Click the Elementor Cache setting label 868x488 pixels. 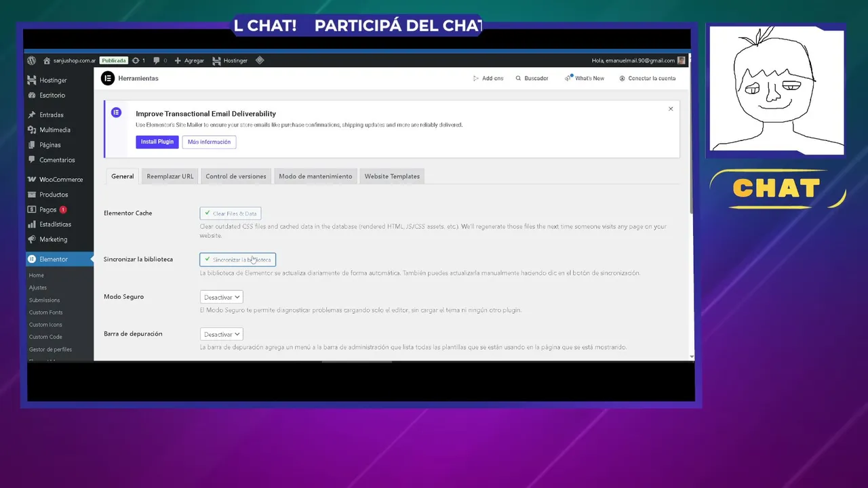[x=127, y=213]
